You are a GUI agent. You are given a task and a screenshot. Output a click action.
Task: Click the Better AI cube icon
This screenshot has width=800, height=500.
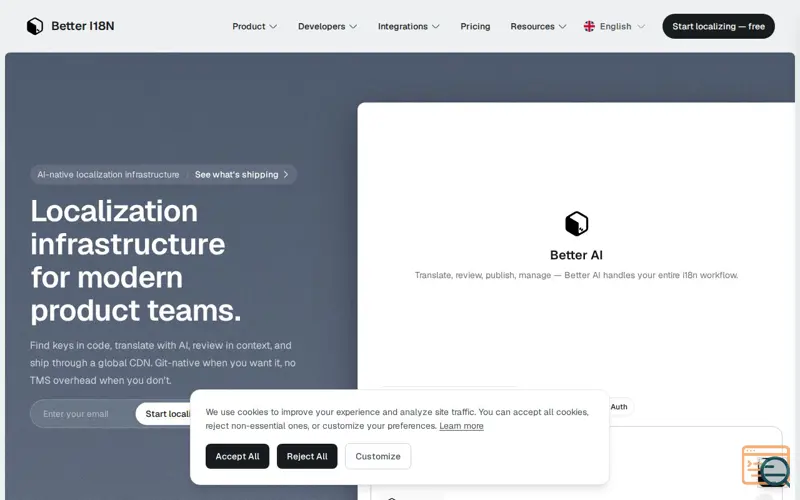click(x=577, y=223)
